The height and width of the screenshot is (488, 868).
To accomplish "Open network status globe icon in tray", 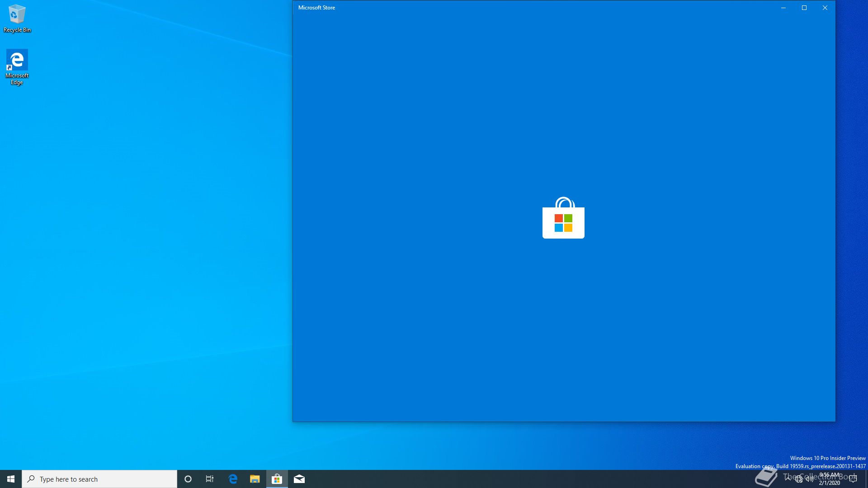I will click(x=799, y=479).
